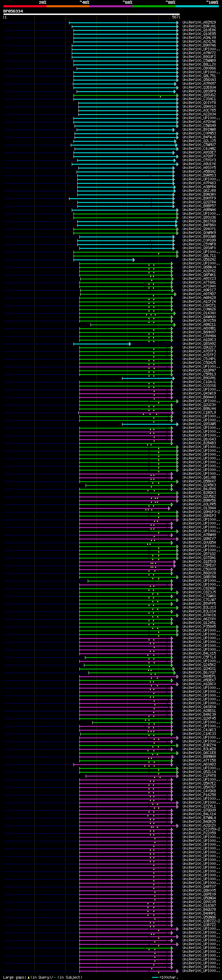This screenshot has height=980, width=222.
Task: Select hit label UniRef100_C5G009
Action: tap(199, 569)
